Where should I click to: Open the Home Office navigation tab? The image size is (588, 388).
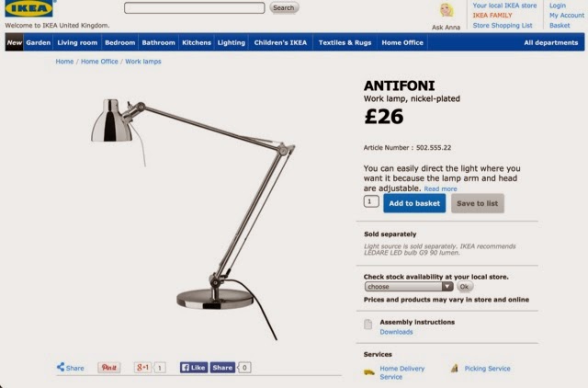[x=402, y=43]
